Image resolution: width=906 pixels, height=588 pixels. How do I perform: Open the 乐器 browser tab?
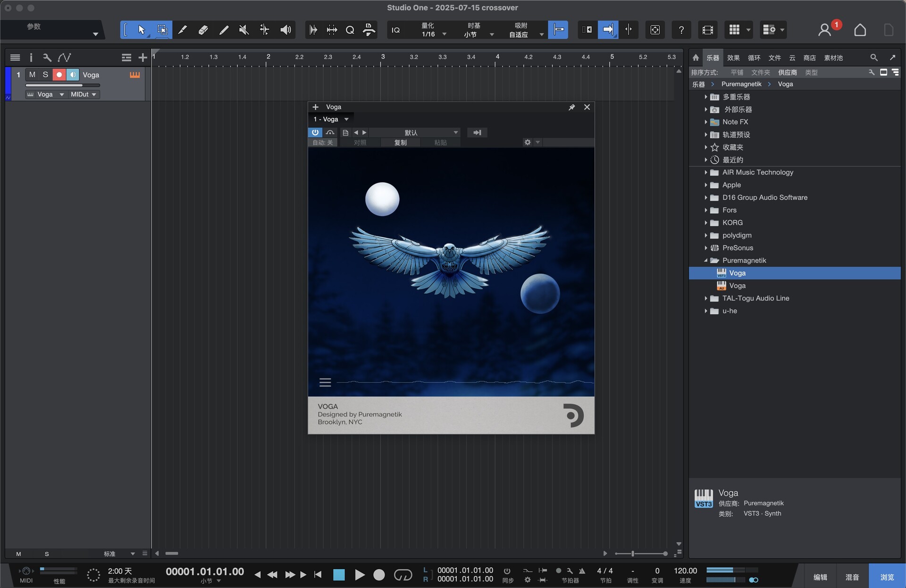713,58
